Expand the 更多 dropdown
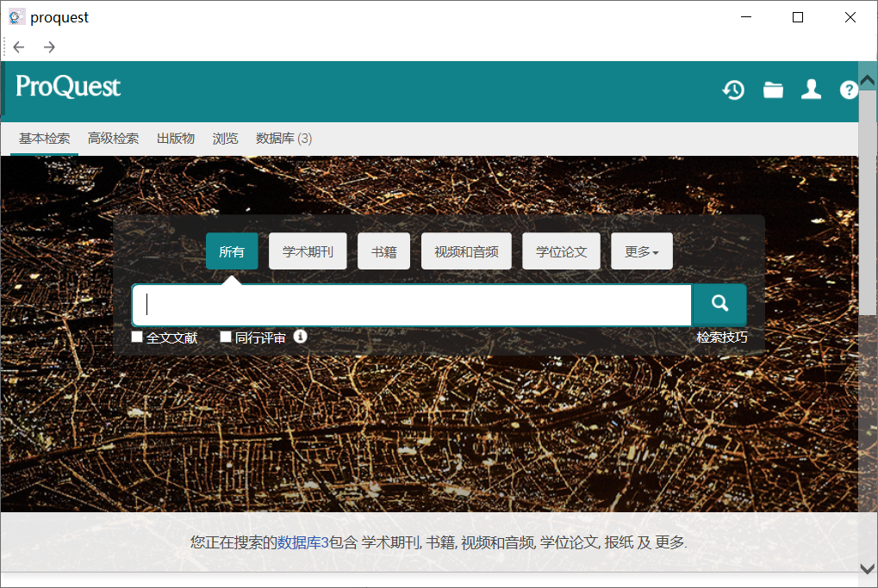This screenshot has width=878, height=588. click(x=642, y=251)
